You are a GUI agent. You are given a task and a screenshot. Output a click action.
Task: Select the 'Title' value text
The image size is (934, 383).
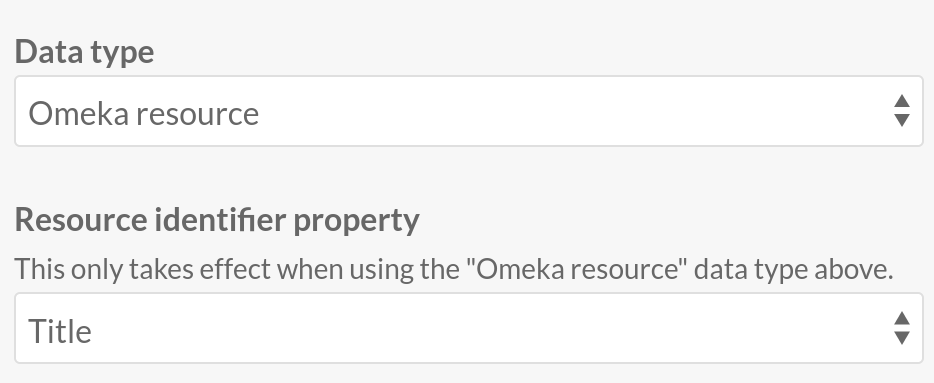[60, 331]
